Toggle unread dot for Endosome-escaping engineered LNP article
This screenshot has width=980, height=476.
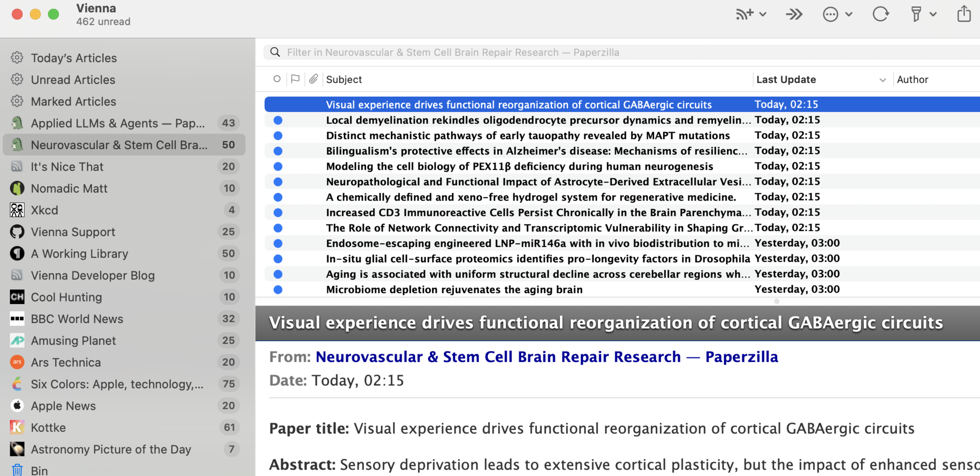tap(278, 243)
